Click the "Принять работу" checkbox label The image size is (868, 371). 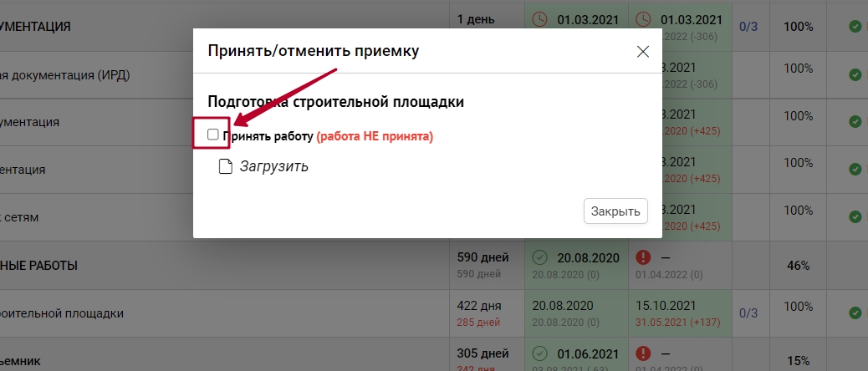tap(268, 135)
